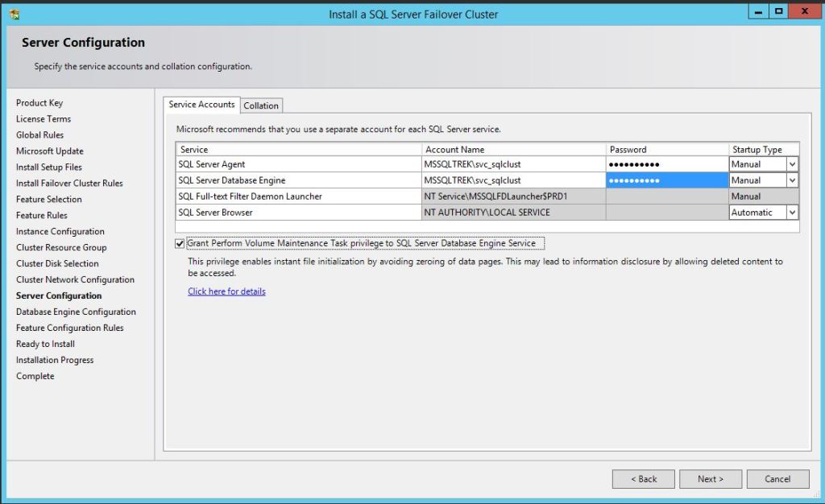825x504 pixels.
Task: Open the Click here for details link
Action: click(x=226, y=291)
